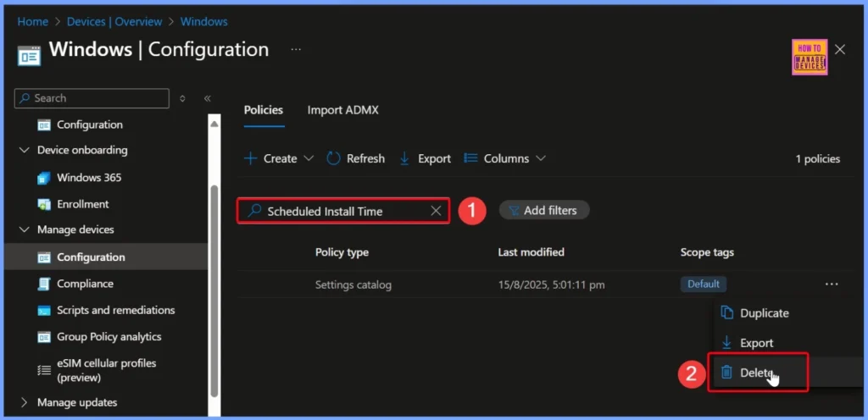Select the first Configuration sidebar item
This screenshot has width=868, height=420.
(x=90, y=124)
